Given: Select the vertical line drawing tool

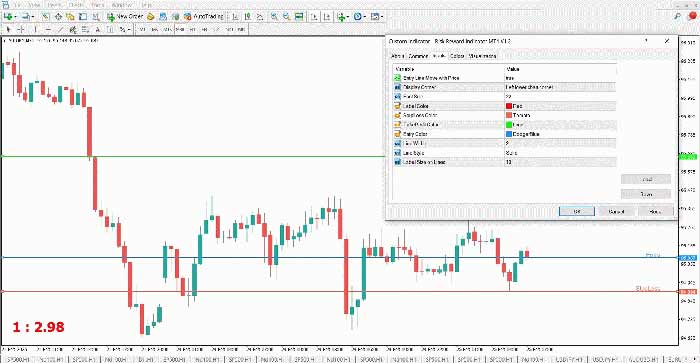Looking at the screenshot, I should pos(35,29).
